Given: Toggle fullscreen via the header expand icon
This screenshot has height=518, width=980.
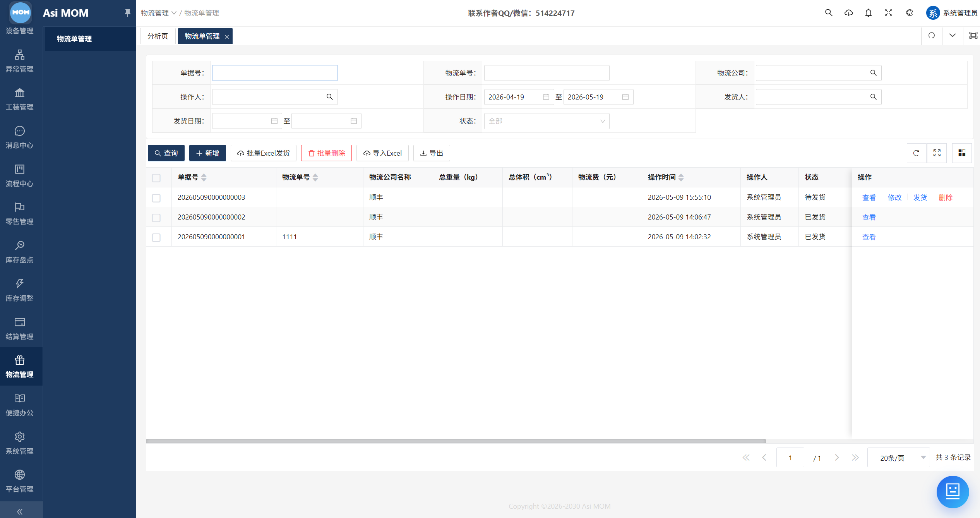Looking at the screenshot, I should [x=889, y=13].
